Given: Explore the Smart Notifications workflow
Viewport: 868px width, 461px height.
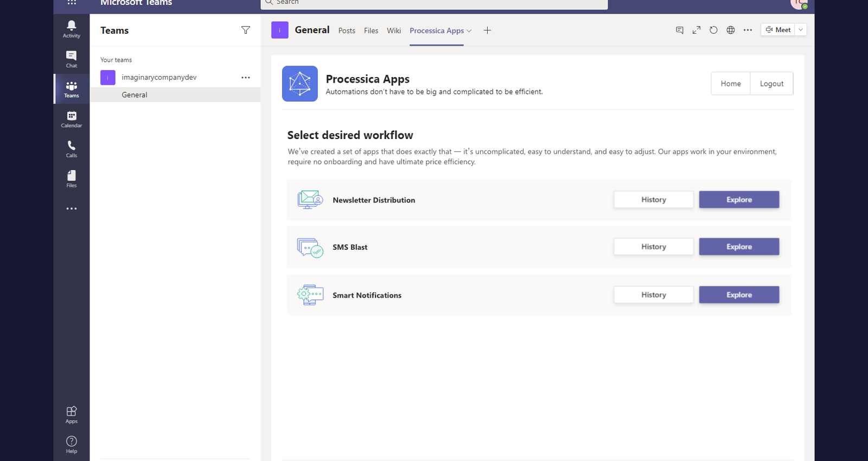Looking at the screenshot, I should click(739, 295).
